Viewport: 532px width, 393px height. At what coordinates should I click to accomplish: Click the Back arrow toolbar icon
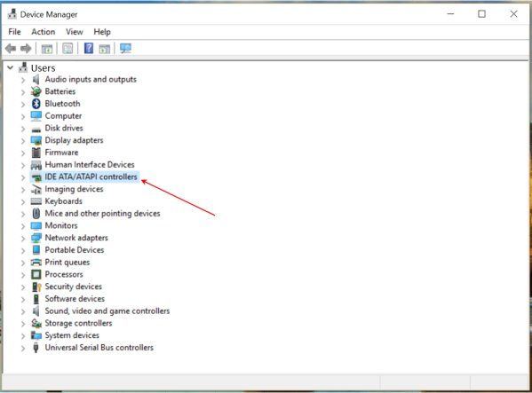11,49
